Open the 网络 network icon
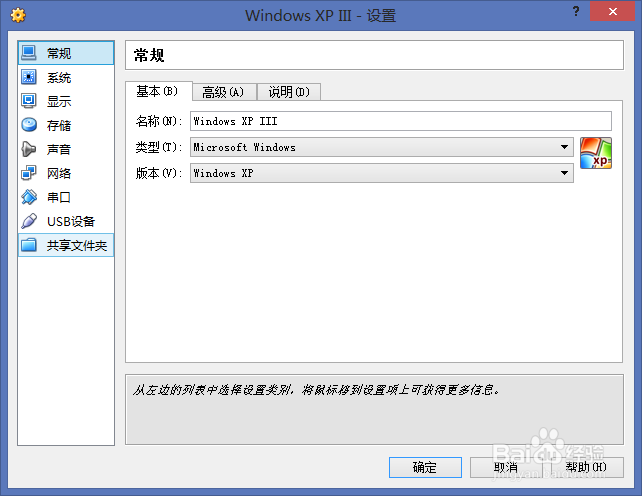This screenshot has width=642, height=496. pyautogui.click(x=29, y=173)
